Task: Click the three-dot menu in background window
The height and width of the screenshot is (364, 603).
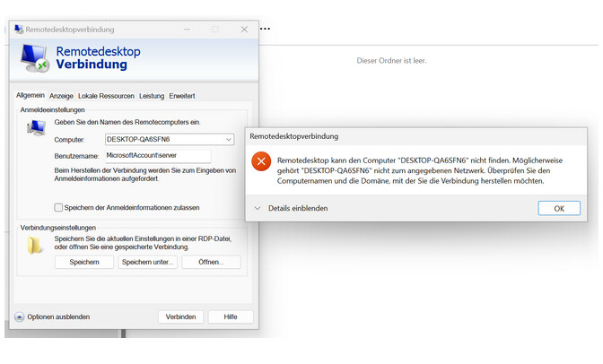Action: pyautogui.click(x=265, y=29)
